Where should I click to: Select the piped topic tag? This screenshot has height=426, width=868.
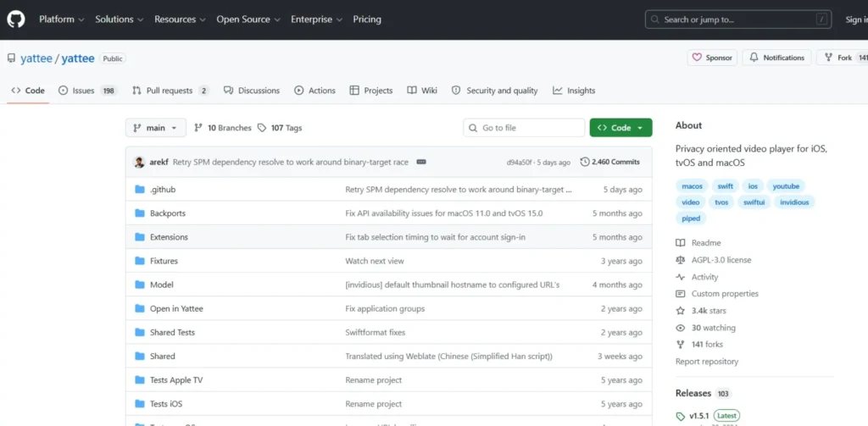pyautogui.click(x=691, y=218)
